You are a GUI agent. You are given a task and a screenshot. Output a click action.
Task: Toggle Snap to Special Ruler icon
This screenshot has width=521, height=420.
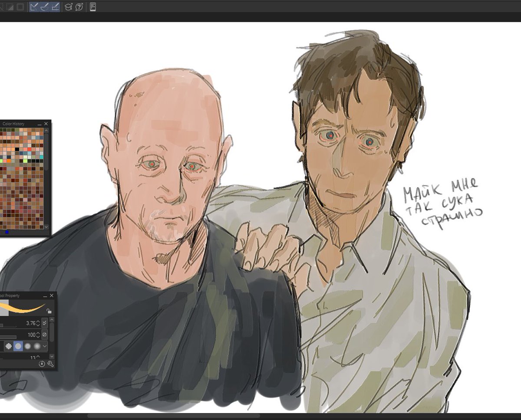click(x=45, y=7)
